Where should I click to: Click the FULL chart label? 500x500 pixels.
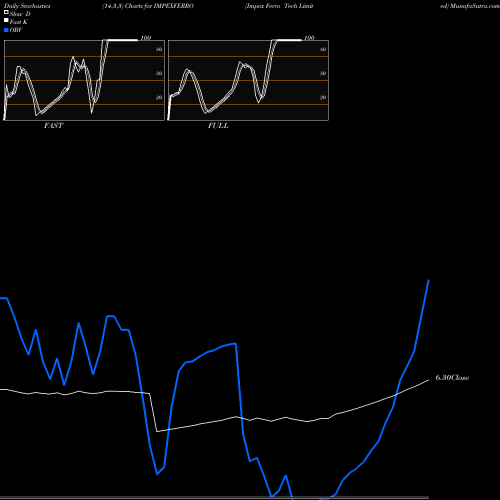tap(218, 126)
